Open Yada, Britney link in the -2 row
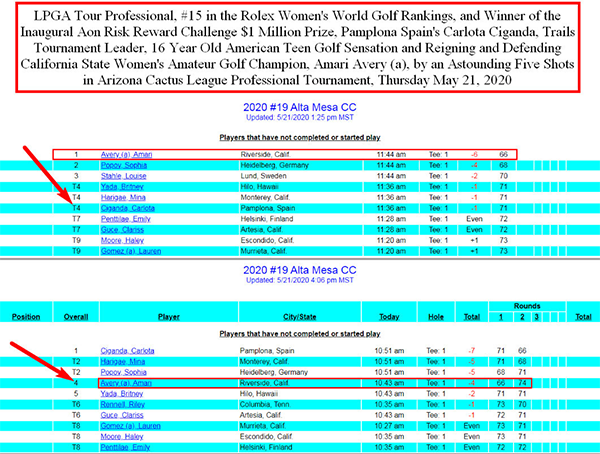600x454 pixels. [x=122, y=394]
